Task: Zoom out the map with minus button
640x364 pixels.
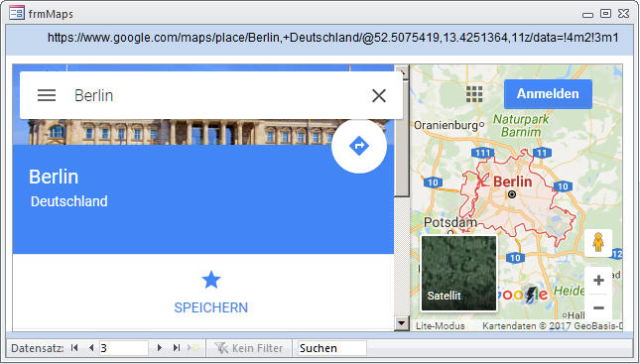Action: (598, 307)
